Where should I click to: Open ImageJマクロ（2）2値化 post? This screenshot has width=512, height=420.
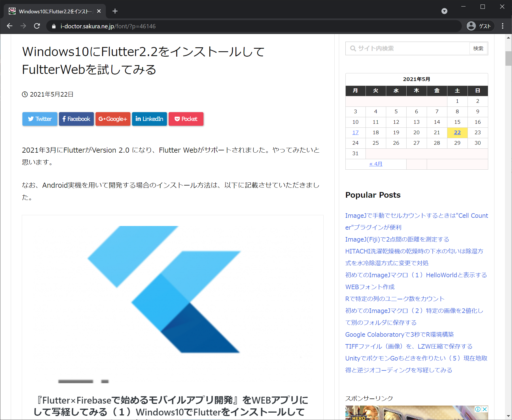point(414,317)
